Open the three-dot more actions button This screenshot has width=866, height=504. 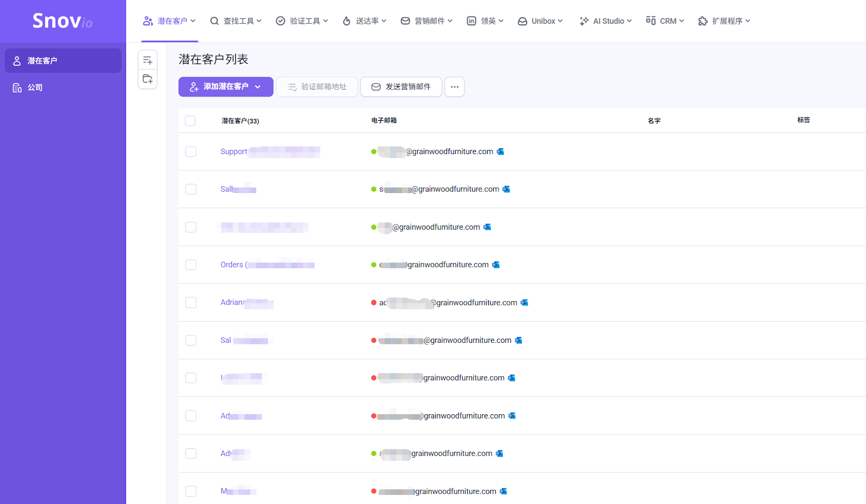pos(454,87)
